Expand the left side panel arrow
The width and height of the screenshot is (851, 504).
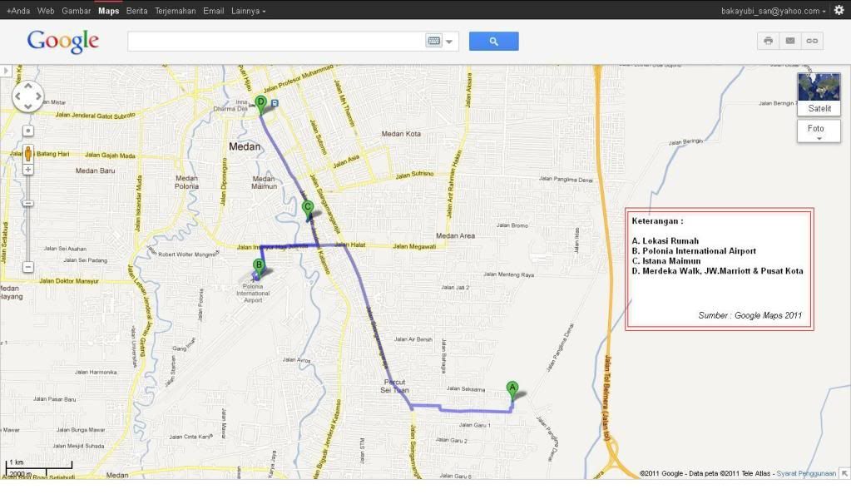6,71
